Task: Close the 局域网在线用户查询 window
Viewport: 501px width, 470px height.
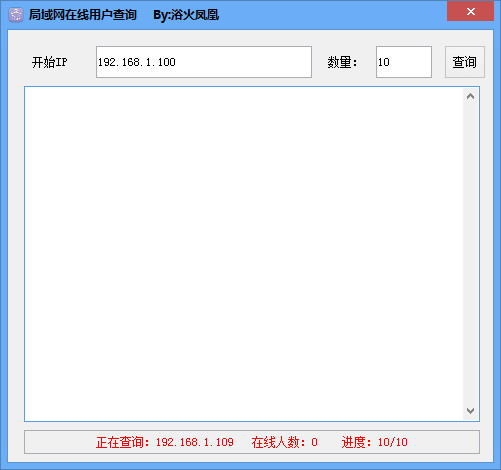Action: 470,11
